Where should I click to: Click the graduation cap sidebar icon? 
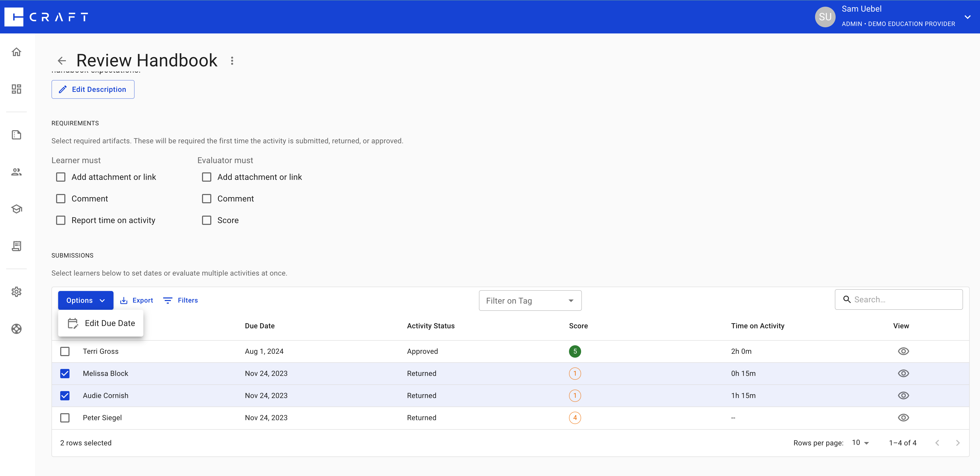pos(17,208)
